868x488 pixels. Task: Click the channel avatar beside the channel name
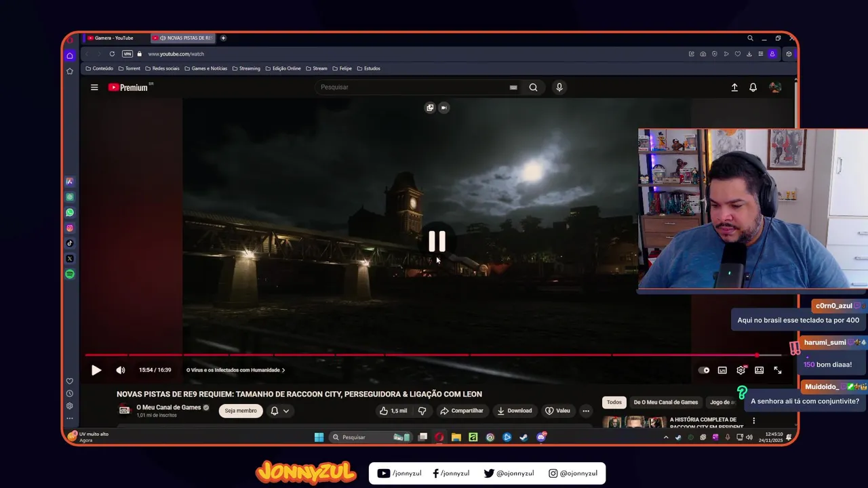pos(124,410)
